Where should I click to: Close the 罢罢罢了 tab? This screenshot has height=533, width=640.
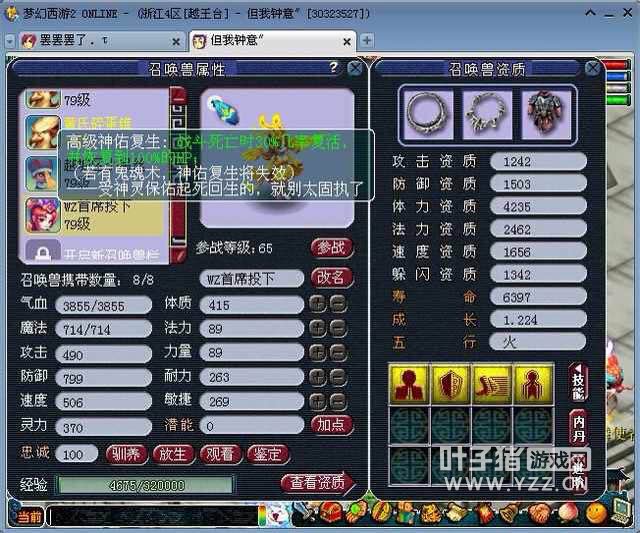pos(176,41)
